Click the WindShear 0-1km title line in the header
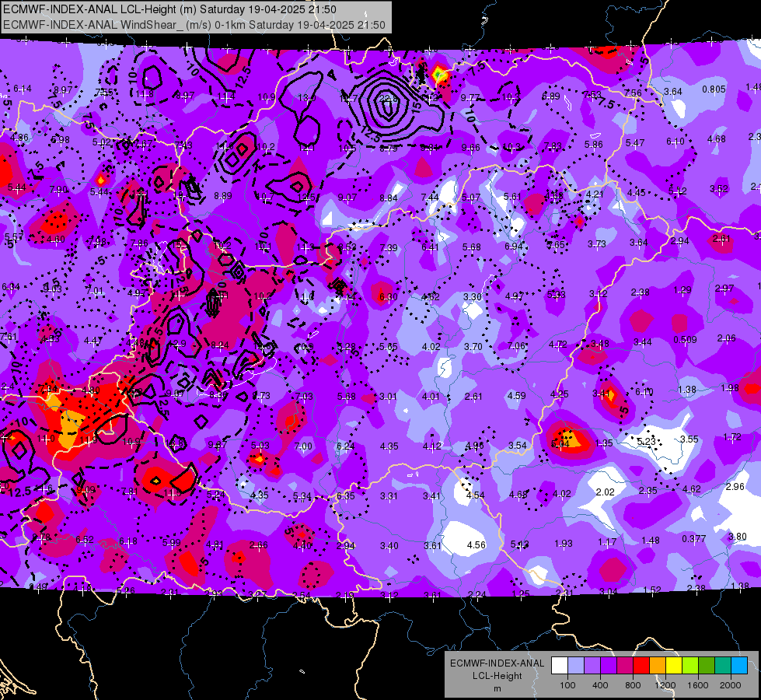This screenshot has height=700, width=761. (194, 25)
